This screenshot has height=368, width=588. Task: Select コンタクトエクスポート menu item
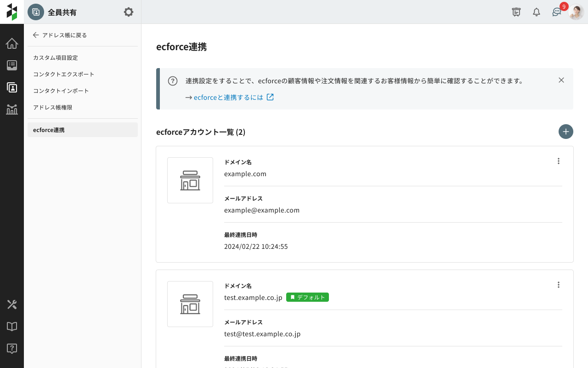[x=64, y=74]
